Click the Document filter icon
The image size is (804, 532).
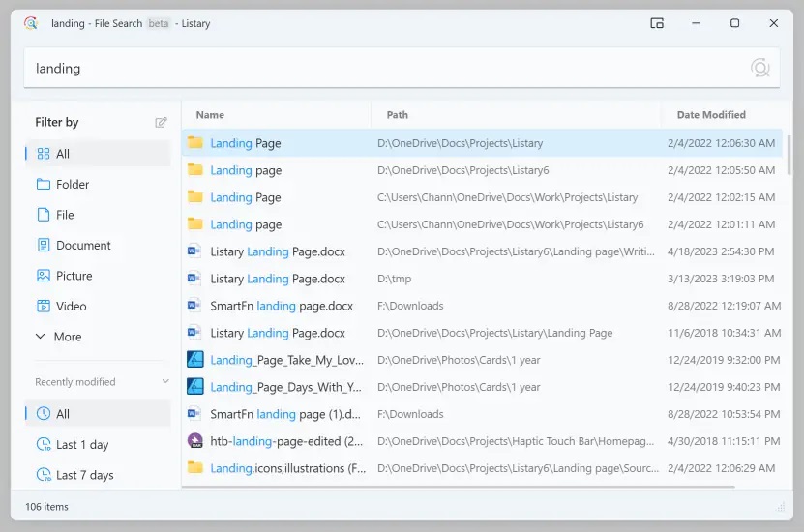tap(44, 245)
